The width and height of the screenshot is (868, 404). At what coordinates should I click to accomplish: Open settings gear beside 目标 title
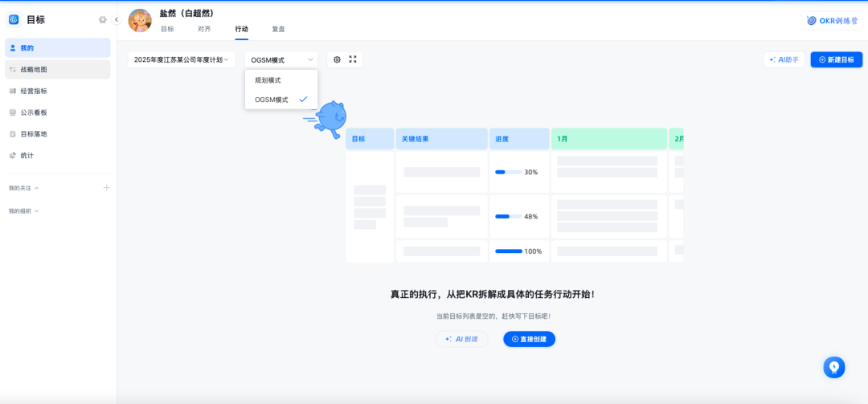click(102, 20)
